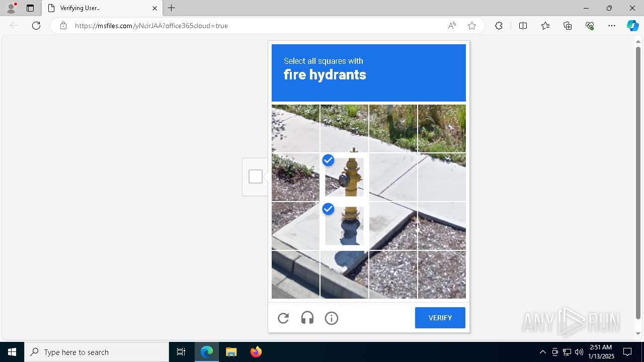Open the Favorites list icon
644x362 pixels.
coord(545,26)
